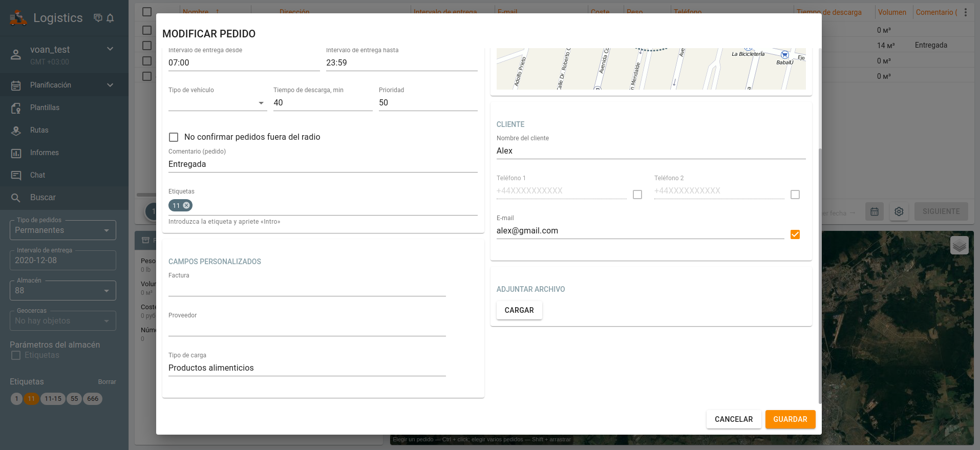Click the GUARDAR button

click(790, 419)
